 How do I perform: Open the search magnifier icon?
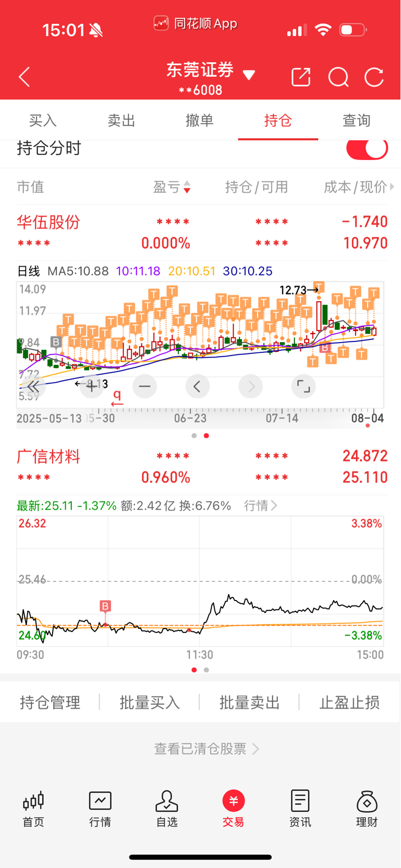(338, 77)
